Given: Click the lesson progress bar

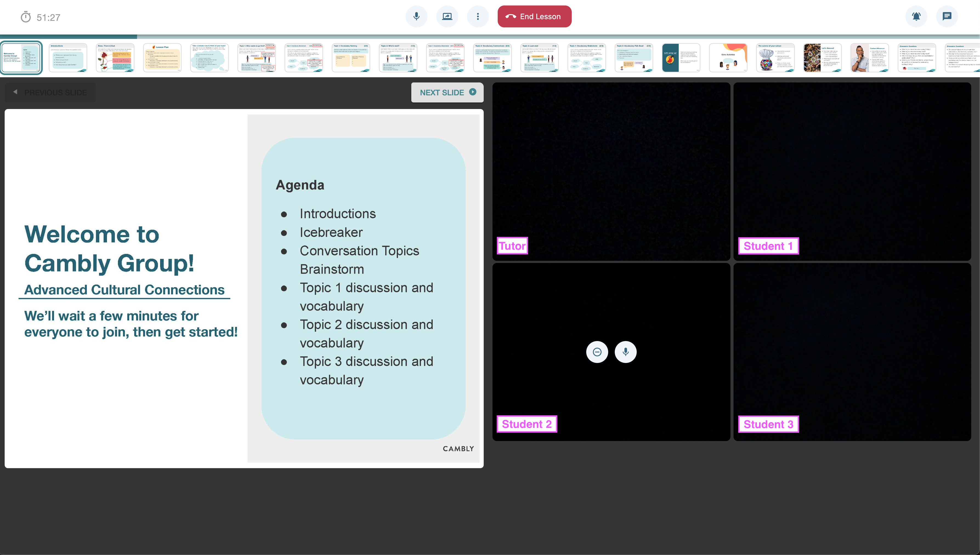Looking at the screenshot, I should 490,37.
